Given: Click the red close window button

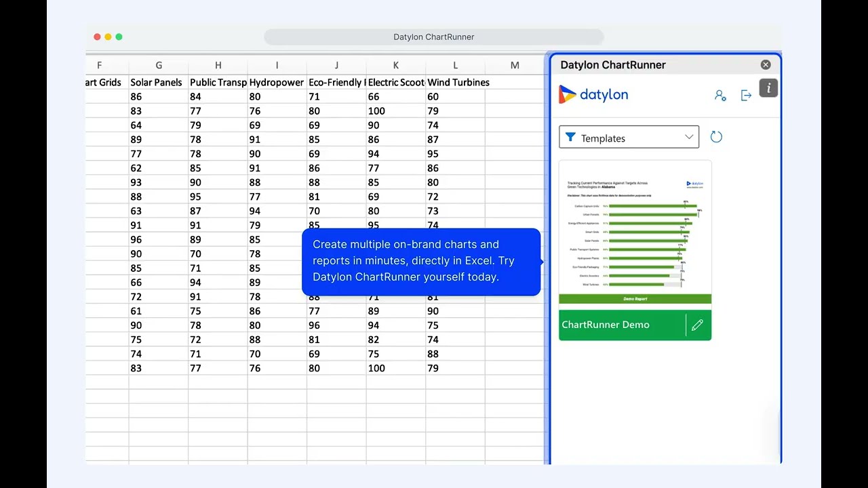Looking at the screenshot, I should pos(97,37).
